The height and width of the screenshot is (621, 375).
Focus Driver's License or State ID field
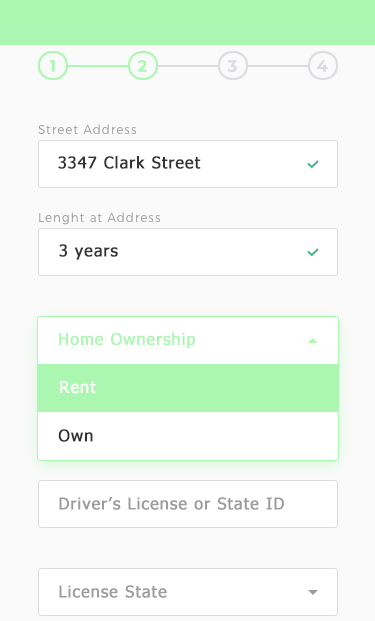[188, 504]
